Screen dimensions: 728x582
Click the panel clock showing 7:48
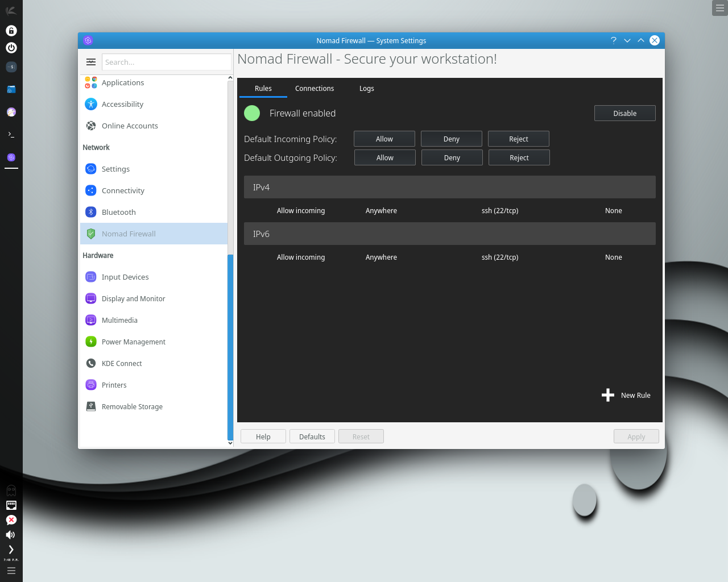pyautogui.click(x=11, y=560)
